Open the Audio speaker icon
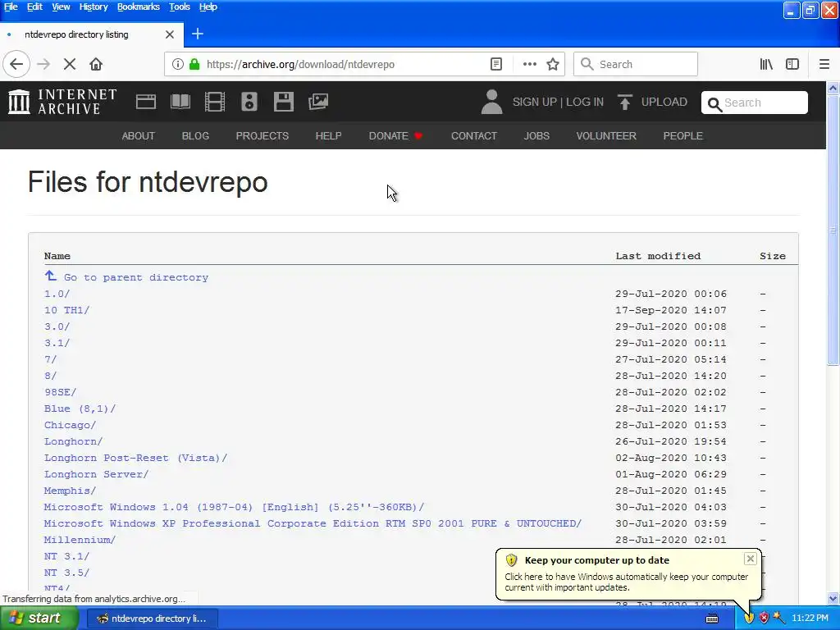 249,102
